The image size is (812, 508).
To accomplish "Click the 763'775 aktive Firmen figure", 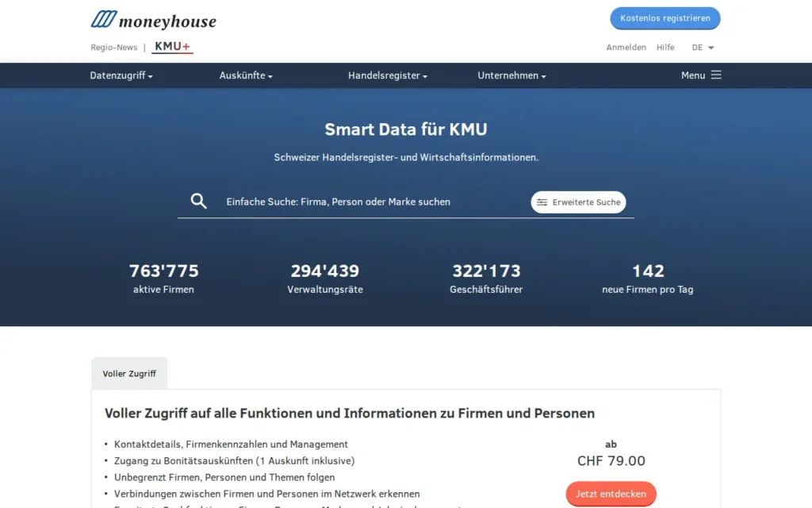I will point(163,279).
